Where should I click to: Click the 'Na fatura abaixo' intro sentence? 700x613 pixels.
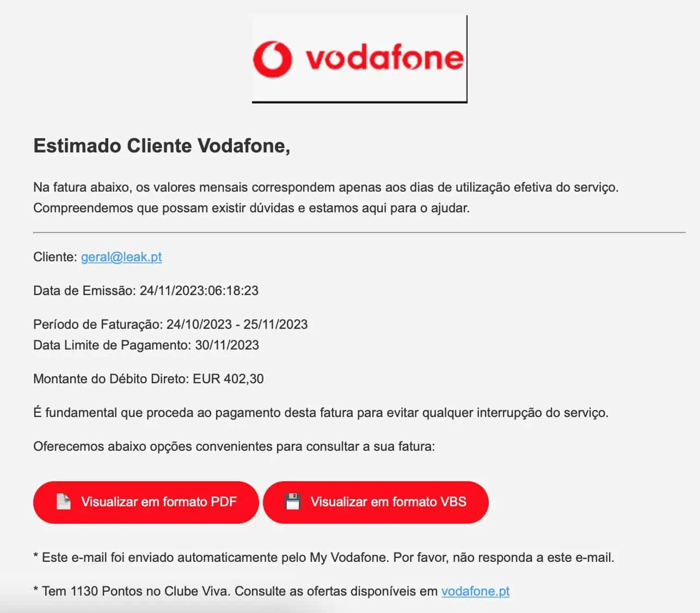click(326, 187)
